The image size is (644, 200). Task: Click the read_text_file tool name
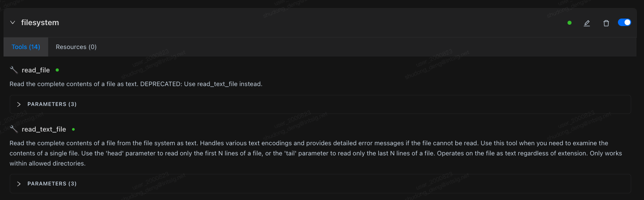44,129
